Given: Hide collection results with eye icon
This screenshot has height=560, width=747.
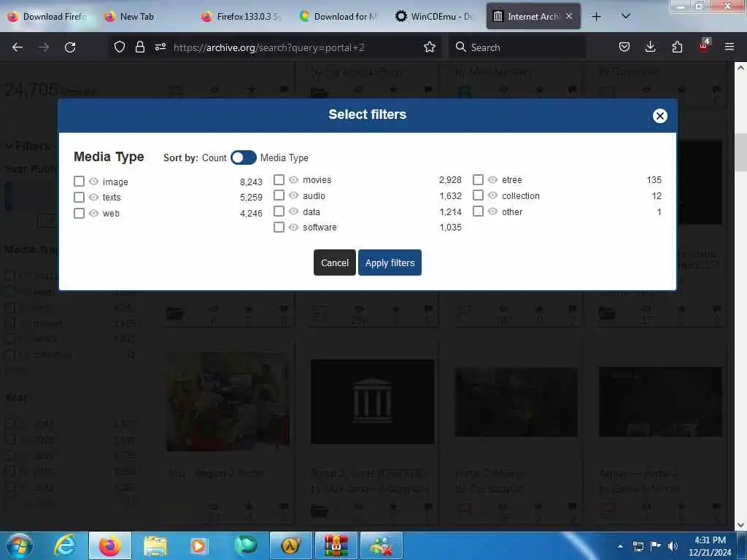Looking at the screenshot, I should click(492, 195).
